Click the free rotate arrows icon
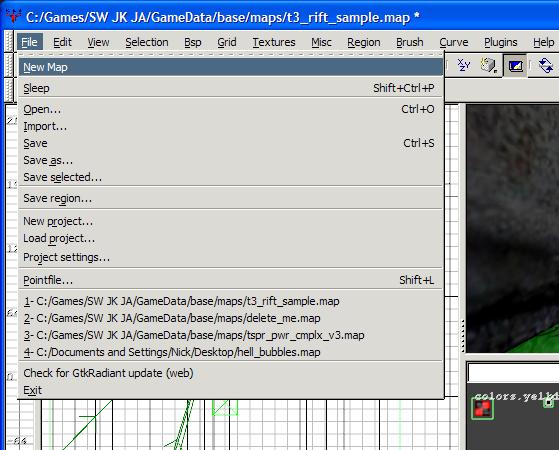The image size is (559, 450). pyautogui.click(x=546, y=66)
